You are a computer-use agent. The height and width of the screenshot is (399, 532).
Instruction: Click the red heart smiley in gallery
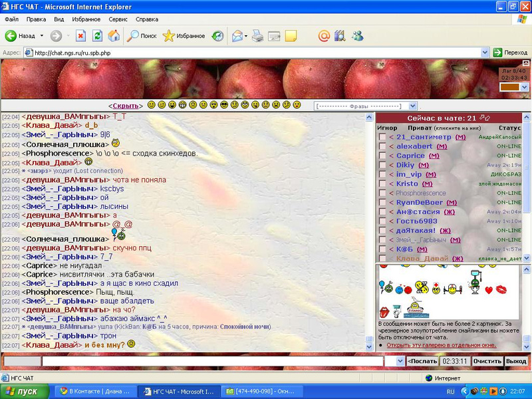pos(489,290)
